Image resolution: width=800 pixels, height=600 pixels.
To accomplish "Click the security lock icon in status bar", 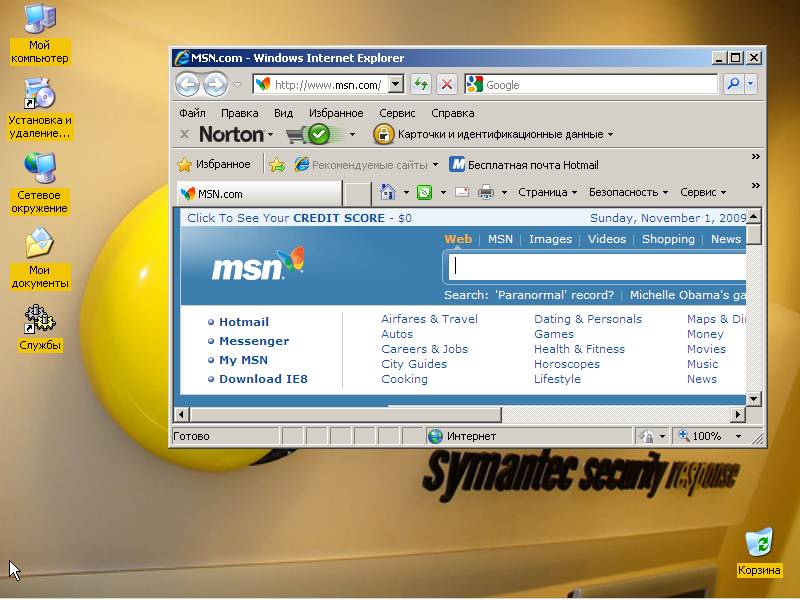I will click(646, 436).
